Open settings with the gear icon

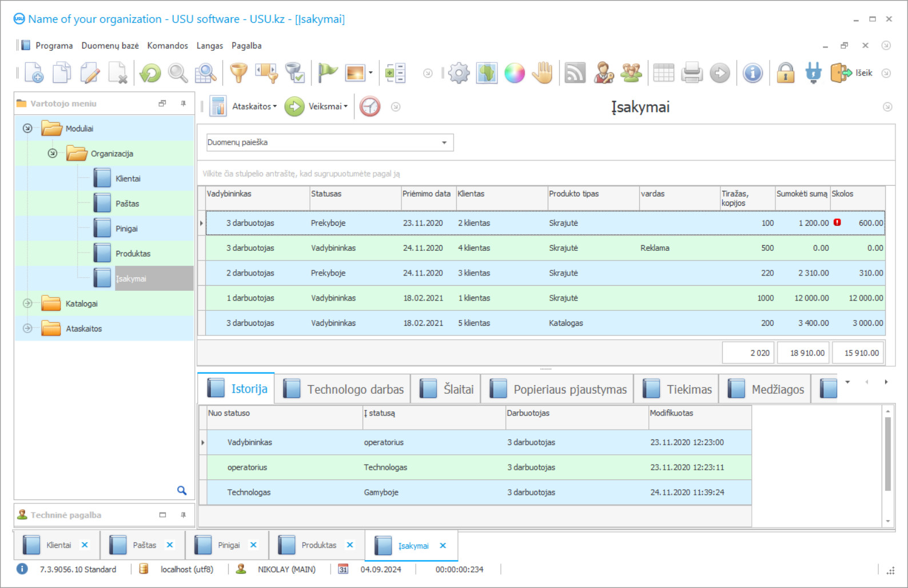click(459, 73)
